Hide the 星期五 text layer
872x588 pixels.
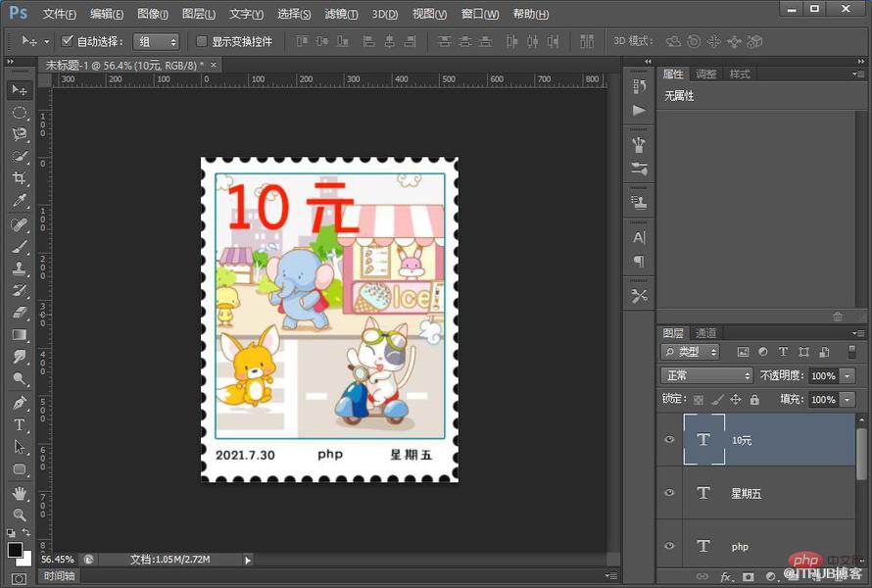669,492
